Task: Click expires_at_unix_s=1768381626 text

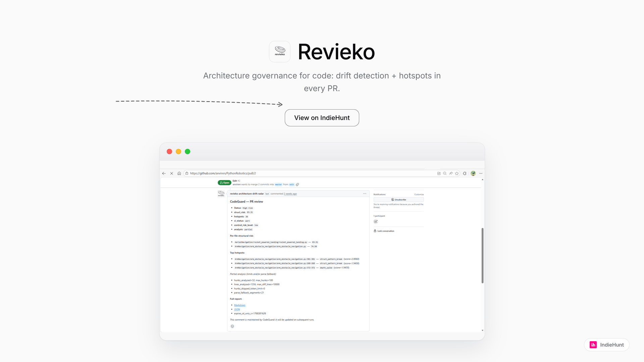Action: click(x=250, y=313)
